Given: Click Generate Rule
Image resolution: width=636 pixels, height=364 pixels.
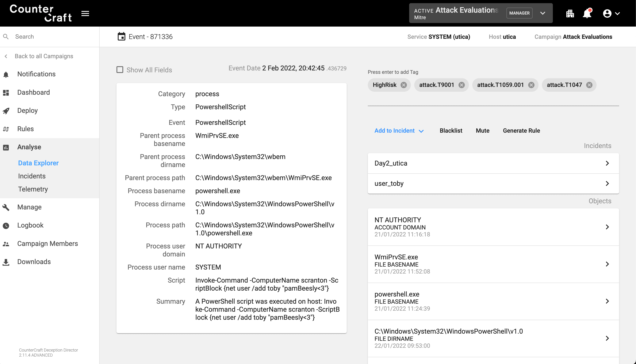Looking at the screenshot, I should point(521,131).
